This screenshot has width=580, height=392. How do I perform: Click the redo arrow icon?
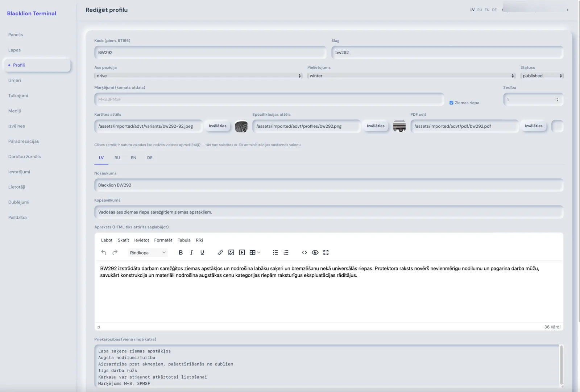coord(115,252)
